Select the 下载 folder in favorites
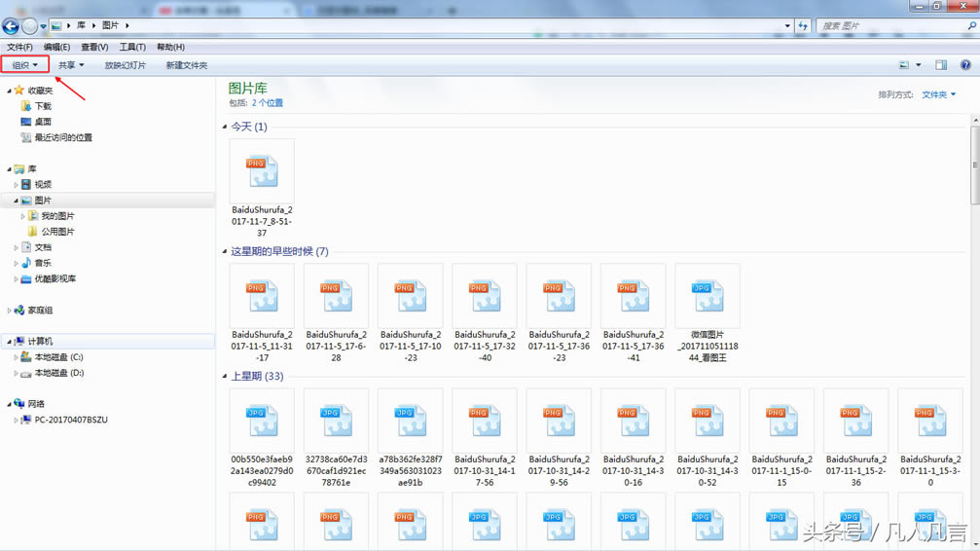The height and width of the screenshot is (551, 980). [x=43, y=106]
